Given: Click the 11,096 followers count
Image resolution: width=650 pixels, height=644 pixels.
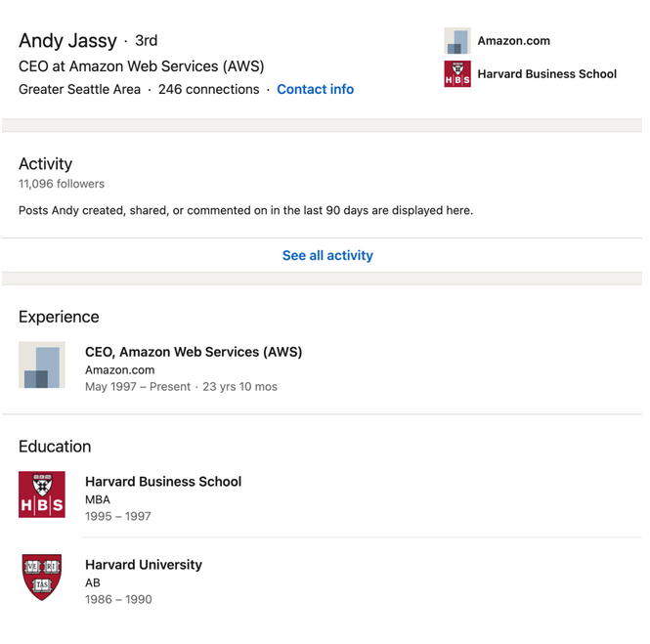Looking at the screenshot, I should coord(62,184).
